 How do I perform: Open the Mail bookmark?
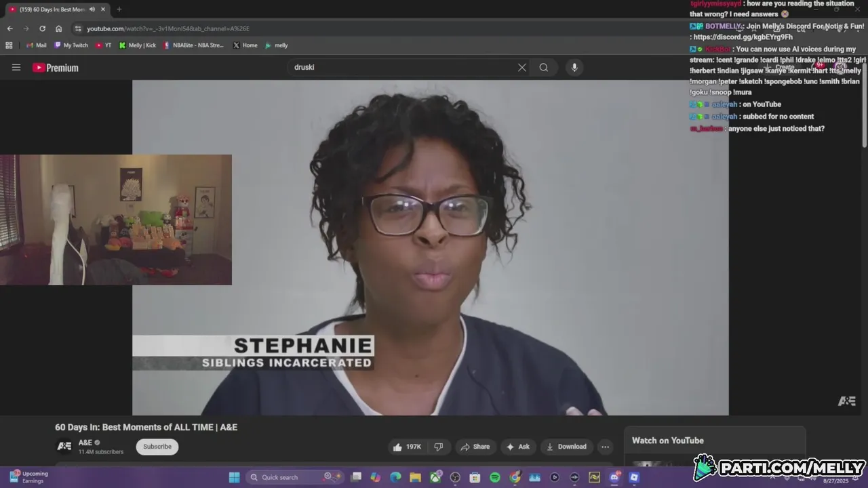pos(37,45)
